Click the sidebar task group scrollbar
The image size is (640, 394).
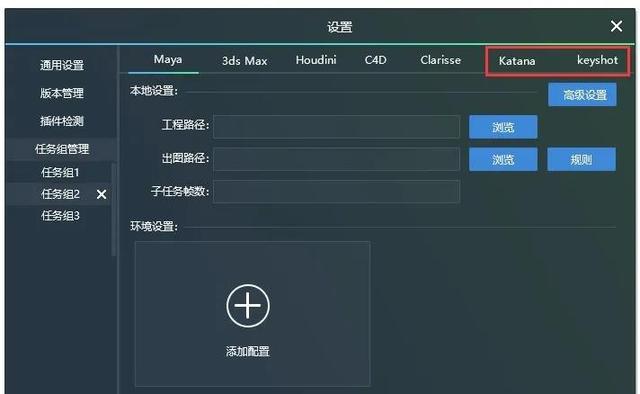click(x=114, y=209)
